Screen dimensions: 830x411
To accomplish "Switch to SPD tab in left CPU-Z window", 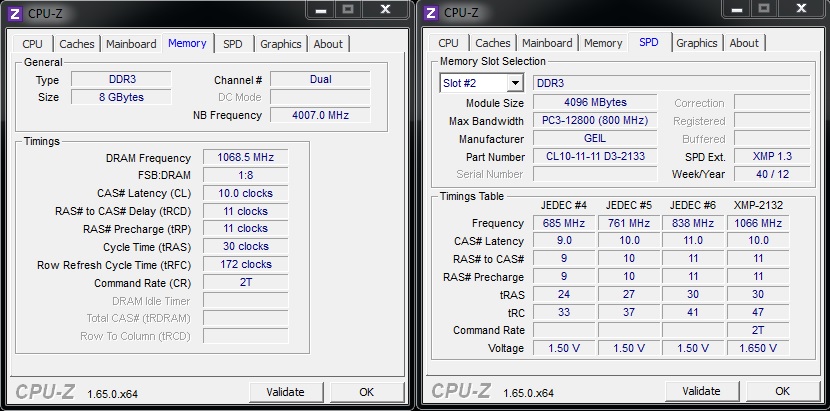I will coord(233,44).
